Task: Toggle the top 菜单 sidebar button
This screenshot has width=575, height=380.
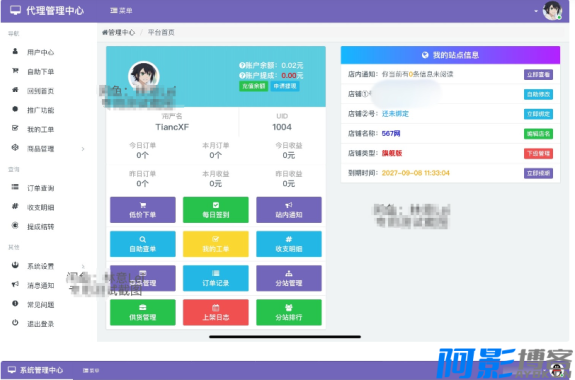Action: point(121,11)
